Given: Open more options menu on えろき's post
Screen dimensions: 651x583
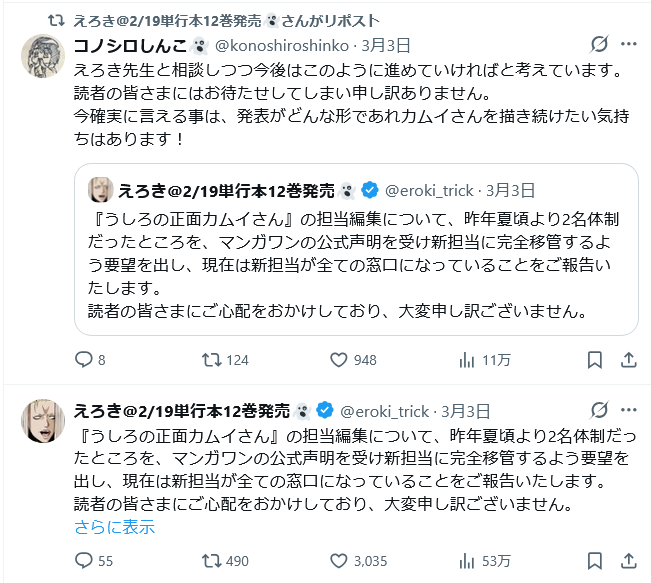Looking at the screenshot, I should [x=629, y=410].
